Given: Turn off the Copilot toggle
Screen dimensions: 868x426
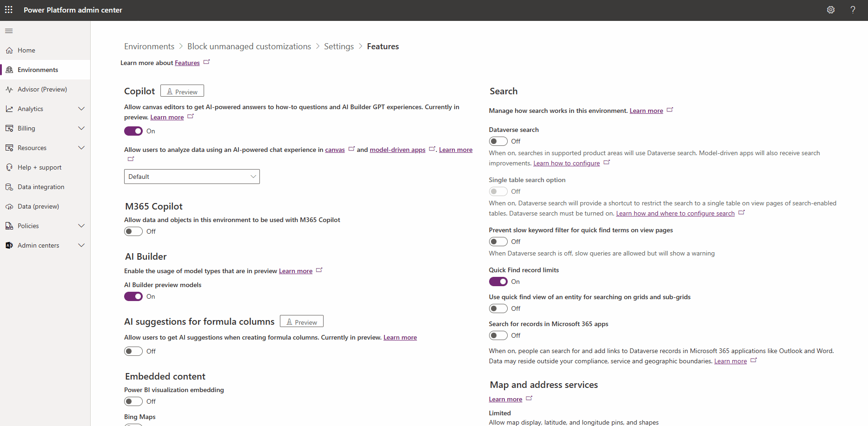Looking at the screenshot, I should [x=133, y=131].
